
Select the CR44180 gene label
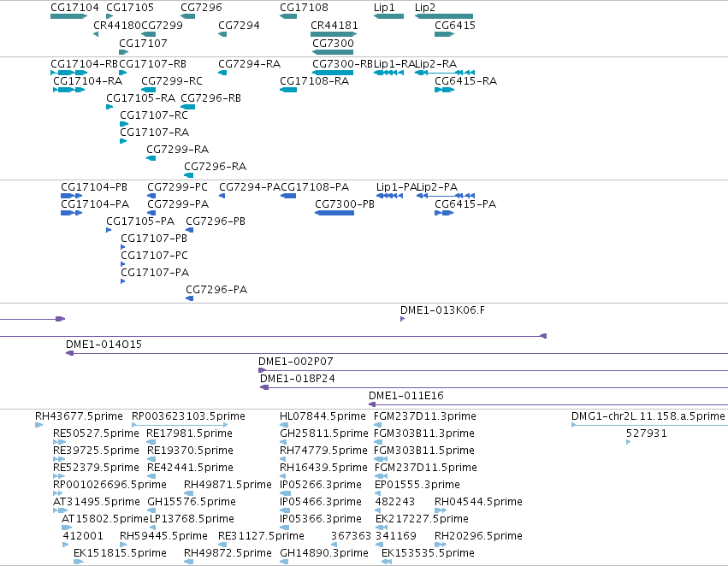click(117, 26)
